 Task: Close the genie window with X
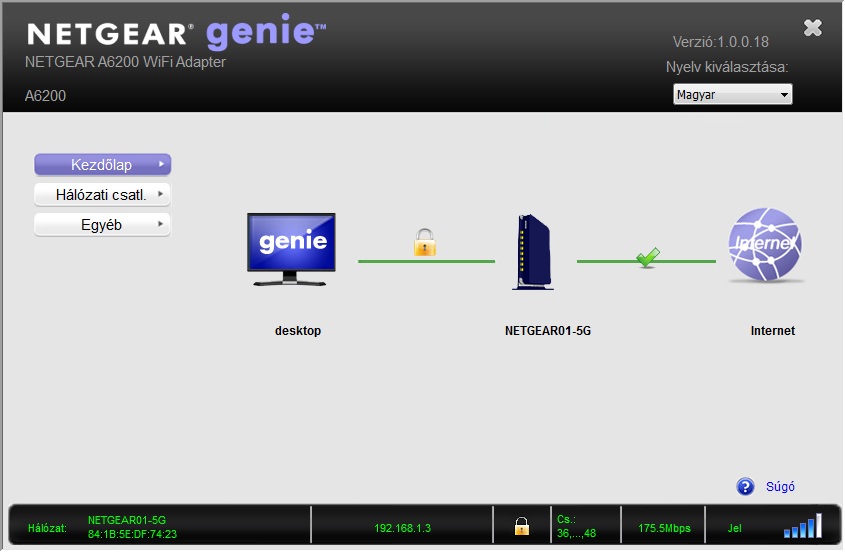[x=813, y=27]
